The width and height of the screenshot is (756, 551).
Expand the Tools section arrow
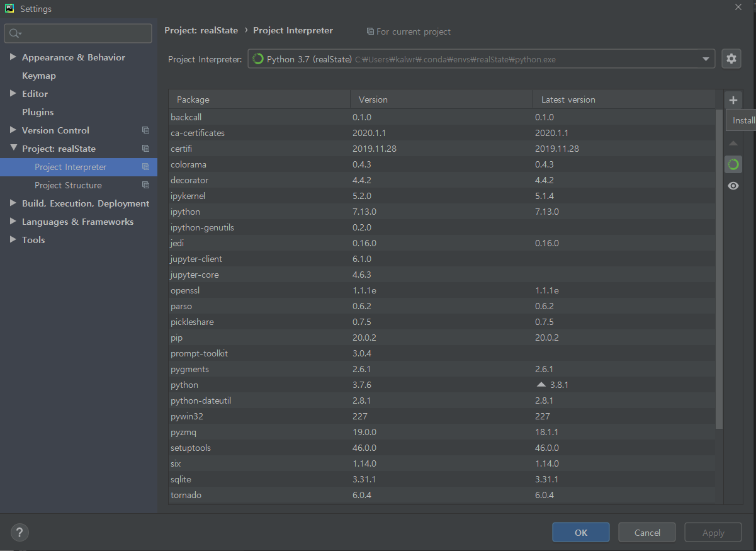coord(13,240)
